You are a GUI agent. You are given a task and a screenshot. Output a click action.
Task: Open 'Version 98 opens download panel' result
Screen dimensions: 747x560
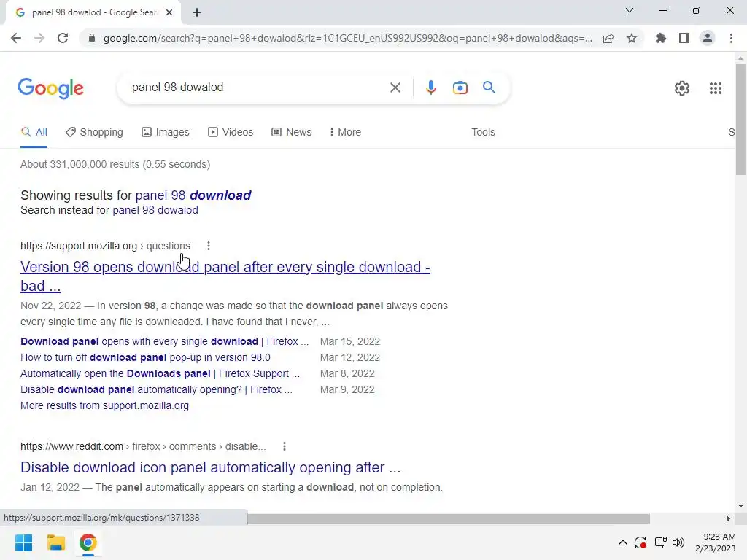click(x=225, y=276)
